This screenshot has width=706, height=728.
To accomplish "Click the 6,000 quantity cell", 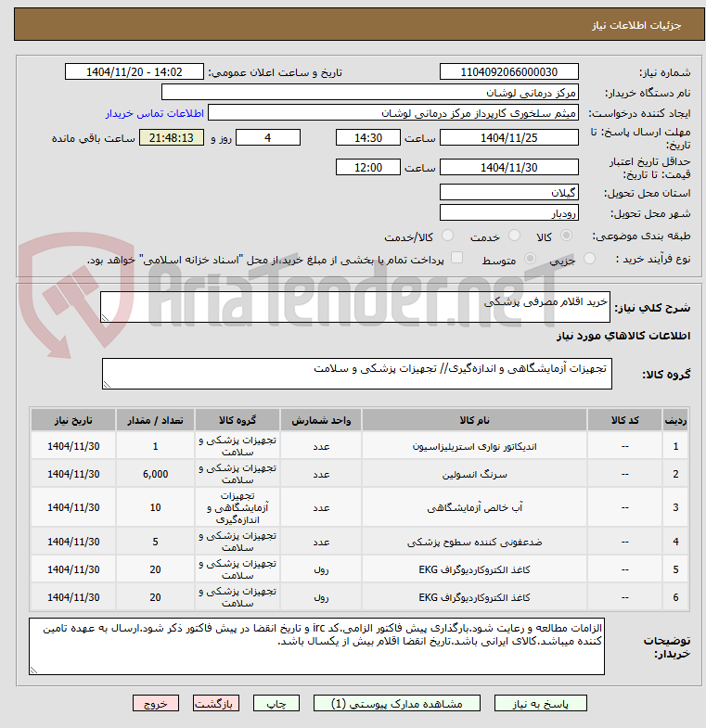I will tap(155, 474).
